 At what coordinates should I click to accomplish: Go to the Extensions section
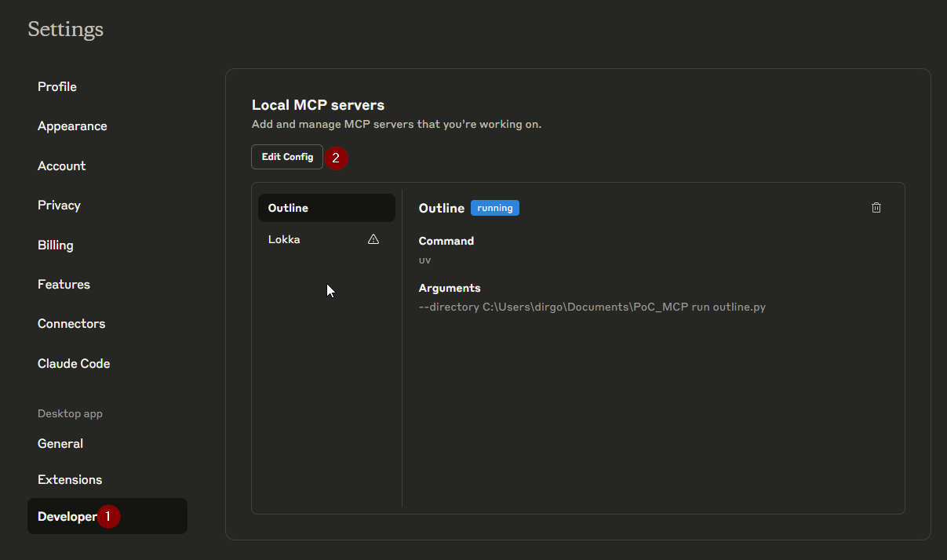(70, 479)
